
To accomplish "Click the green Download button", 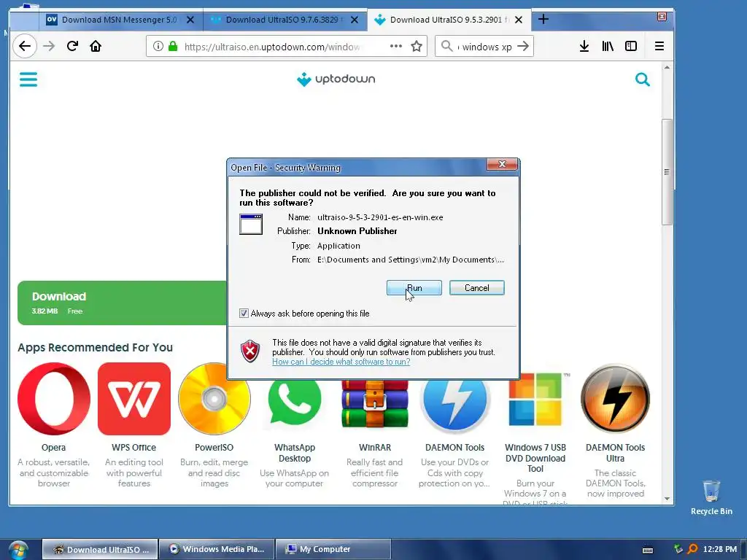I will (x=123, y=303).
